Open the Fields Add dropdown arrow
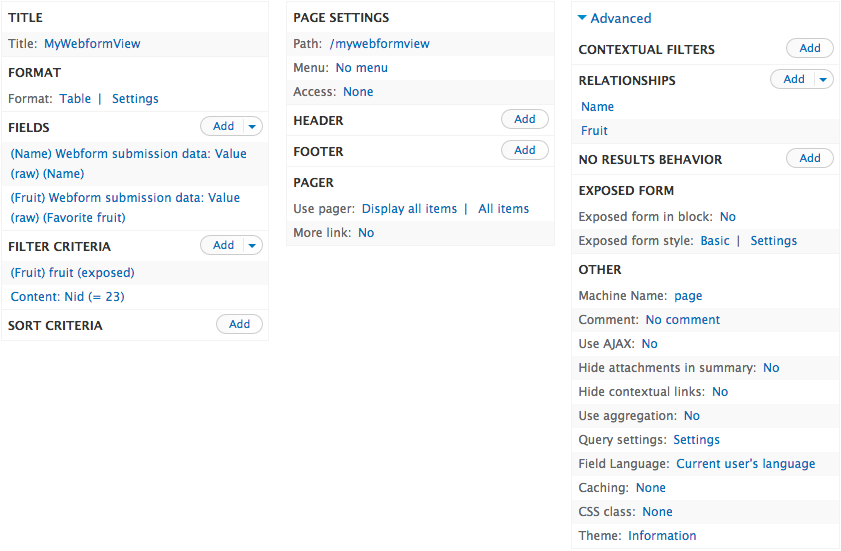The height and width of the screenshot is (551, 841). tap(253, 126)
